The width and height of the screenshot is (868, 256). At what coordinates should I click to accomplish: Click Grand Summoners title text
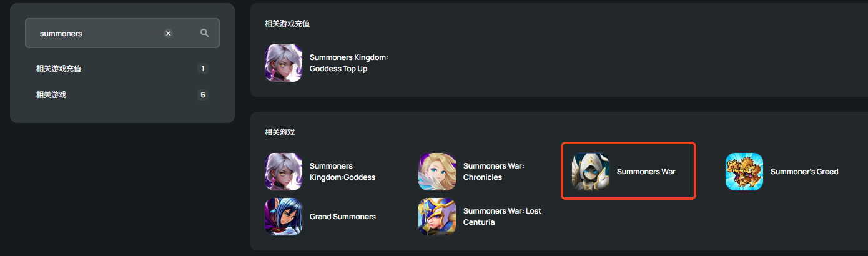tap(342, 217)
